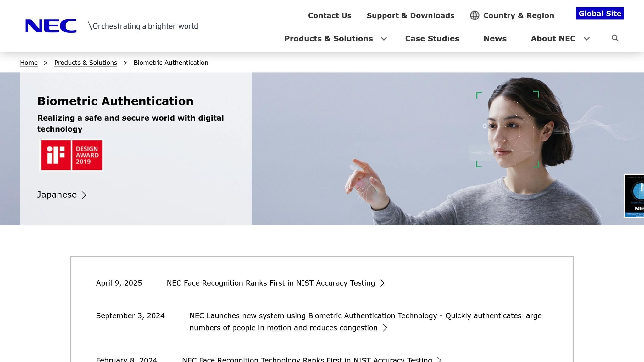Go to the News menu item

[x=495, y=39]
